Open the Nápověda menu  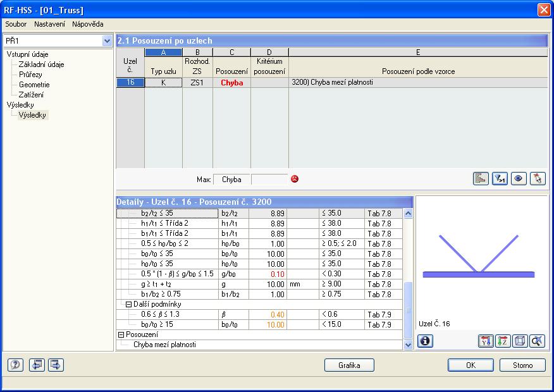point(88,24)
